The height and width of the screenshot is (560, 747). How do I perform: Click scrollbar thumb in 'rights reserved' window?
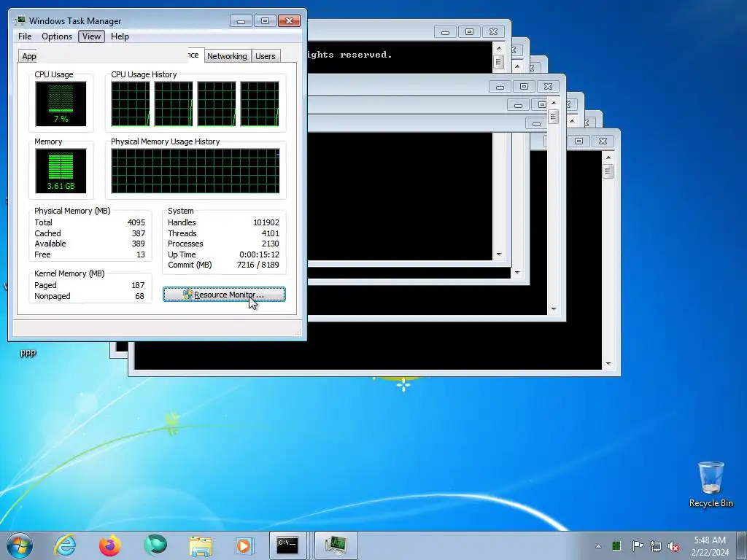(499, 62)
